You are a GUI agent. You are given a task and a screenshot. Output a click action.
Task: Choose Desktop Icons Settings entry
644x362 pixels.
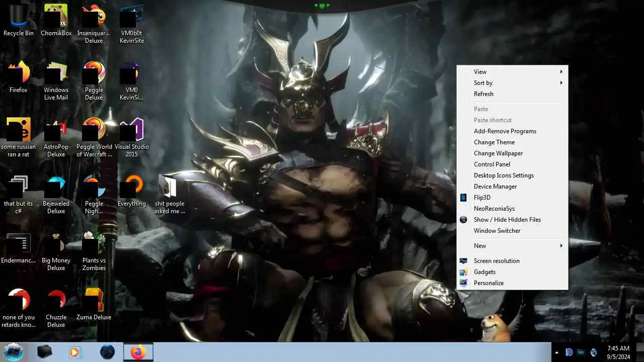point(512,175)
